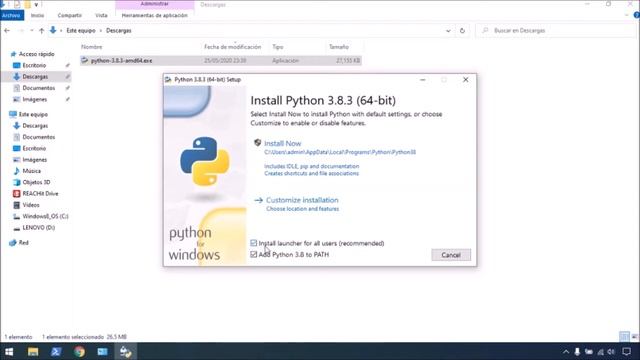Sort by Fecha de modificación column

tap(233, 47)
